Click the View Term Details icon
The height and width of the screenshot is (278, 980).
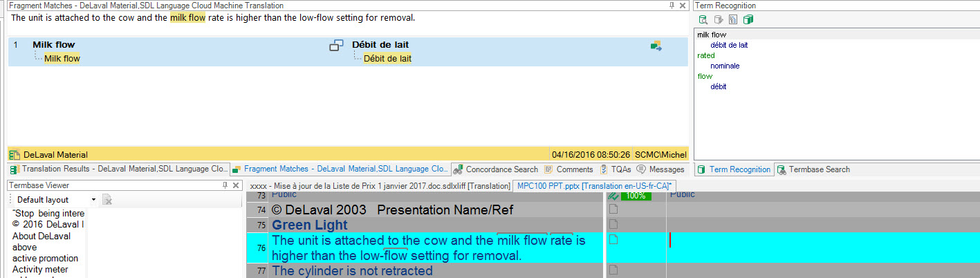pyautogui.click(x=703, y=19)
